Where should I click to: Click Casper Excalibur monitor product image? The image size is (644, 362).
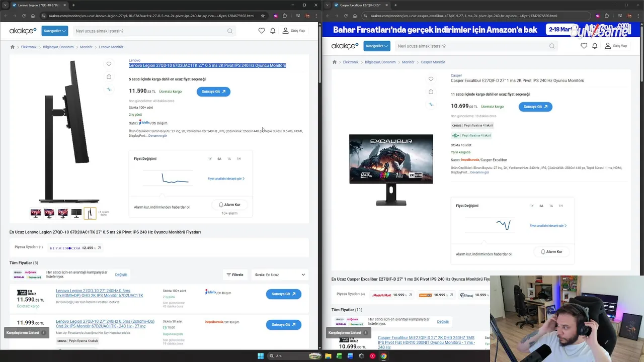pyautogui.click(x=391, y=169)
